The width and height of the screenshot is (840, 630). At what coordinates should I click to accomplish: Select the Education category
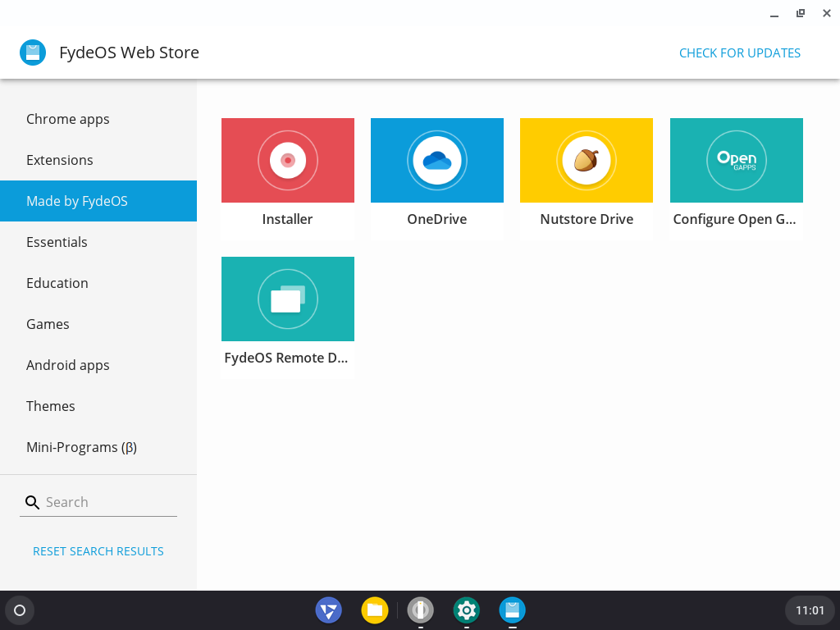[98, 283]
